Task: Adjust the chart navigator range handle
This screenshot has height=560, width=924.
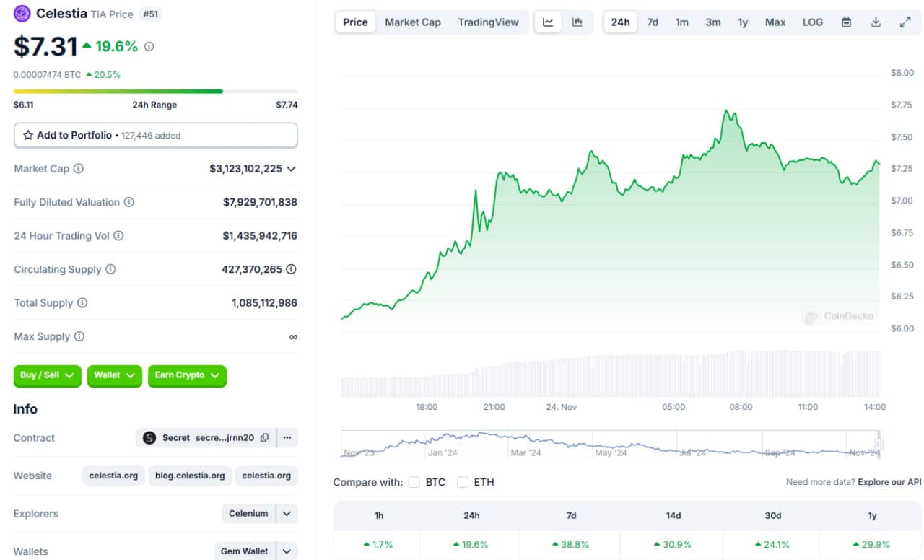Action: 879,443
